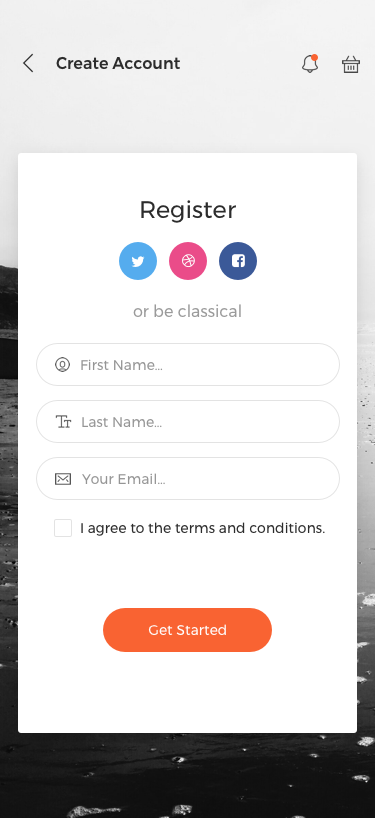
Task: Click the text icon in Last Name field
Action: pyautogui.click(x=63, y=422)
